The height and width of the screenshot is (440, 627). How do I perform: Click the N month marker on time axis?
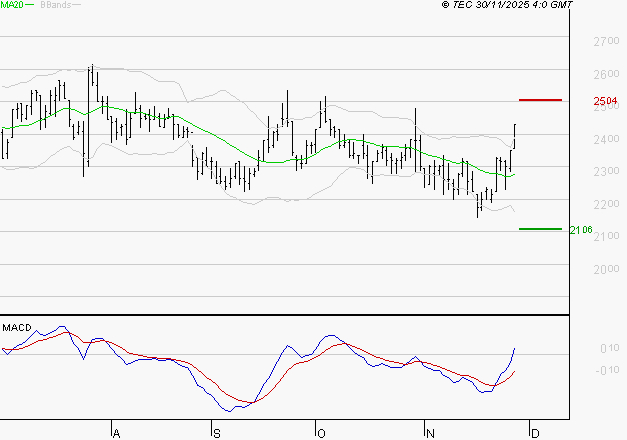point(430,434)
